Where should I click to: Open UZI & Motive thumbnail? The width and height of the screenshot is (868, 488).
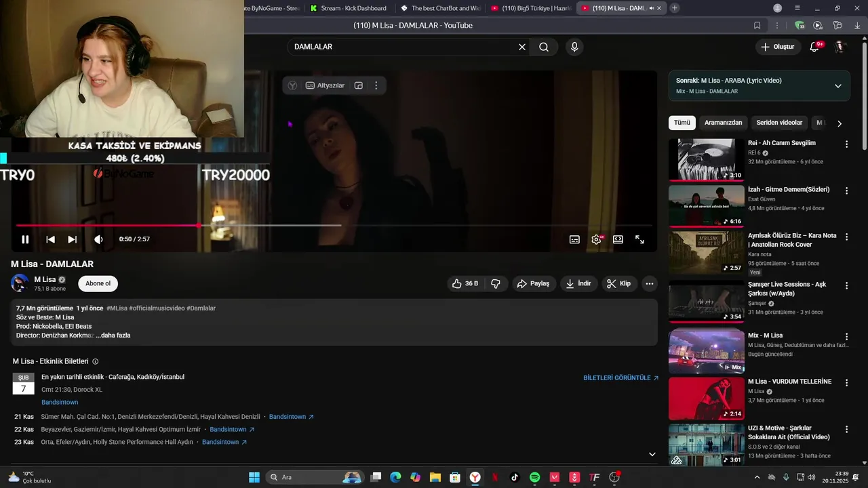click(706, 445)
